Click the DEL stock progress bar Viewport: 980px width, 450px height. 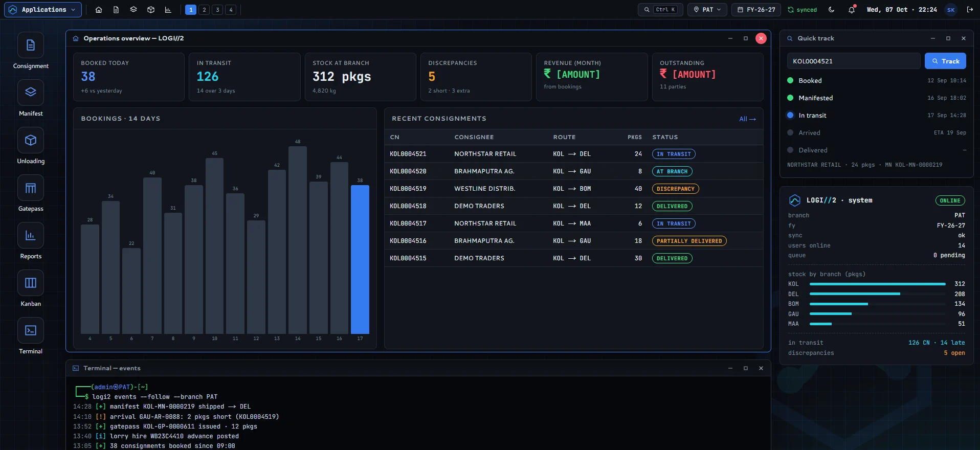coord(877,294)
